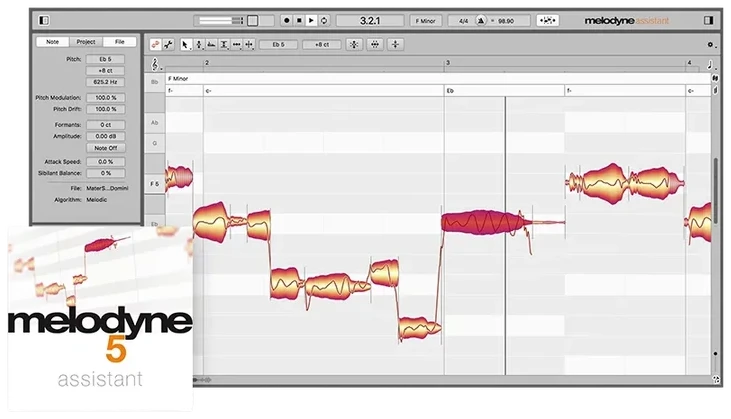Click bar 2 in the time ruler
Viewport: 731px width, 419px height.
pyautogui.click(x=207, y=62)
